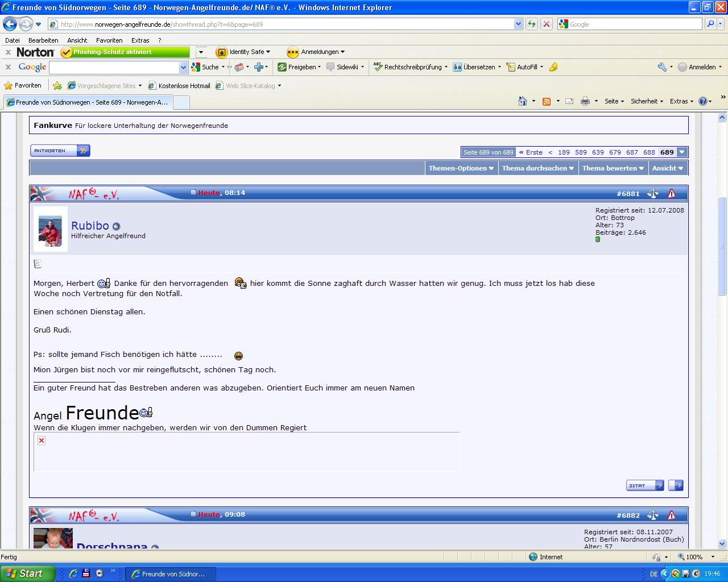Click the Print icon in command bar
728x582 pixels.
(585, 101)
